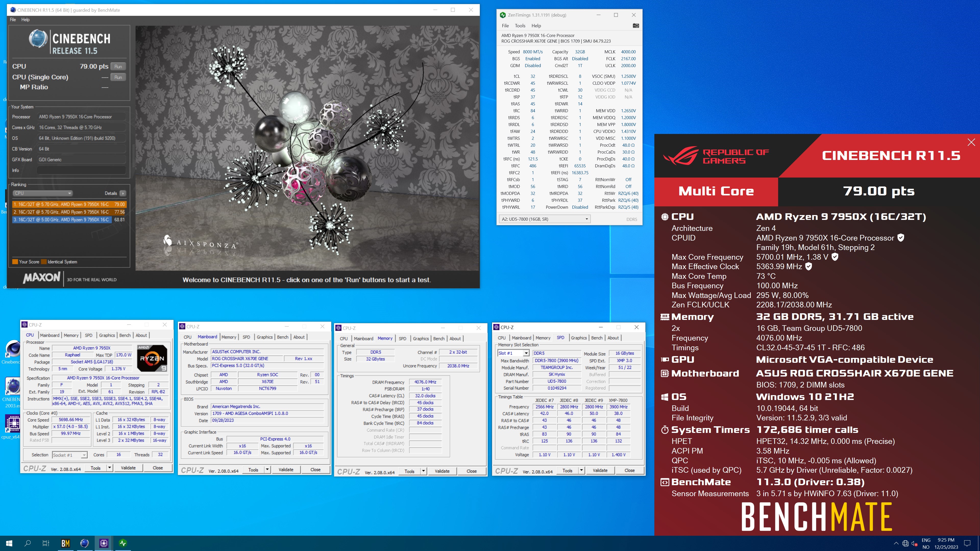
Task: Click the Your Score orange legend swatch
Action: [15, 262]
